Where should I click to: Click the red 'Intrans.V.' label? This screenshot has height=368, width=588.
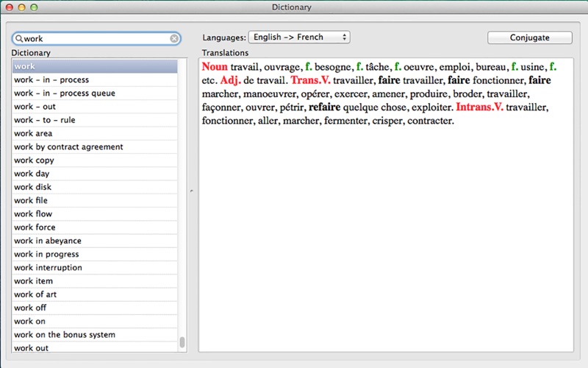click(479, 107)
